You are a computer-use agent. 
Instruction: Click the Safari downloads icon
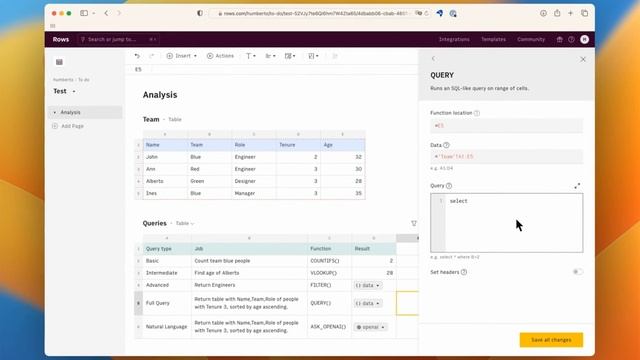tap(543, 13)
